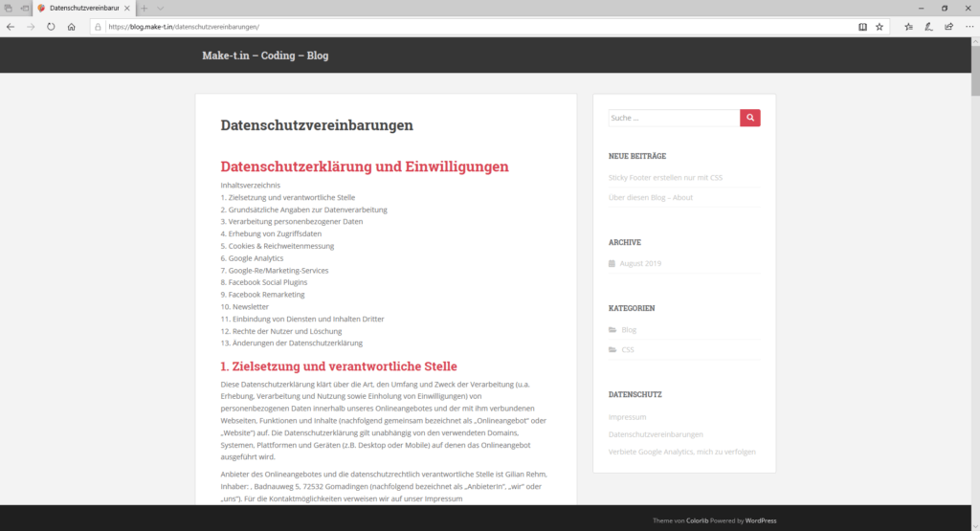This screenshot has width=980, height=531.
Task: Close the Datenschutzvereinbarungen tab
Action: coord(127,8)
